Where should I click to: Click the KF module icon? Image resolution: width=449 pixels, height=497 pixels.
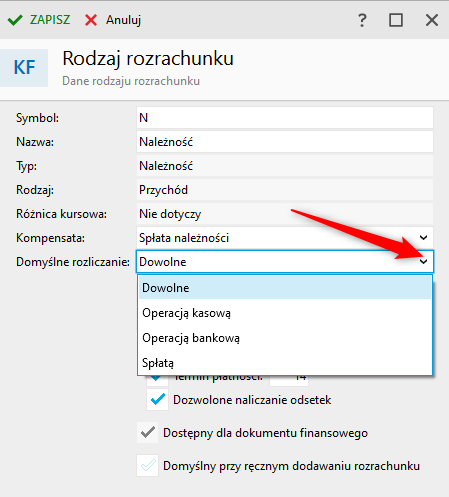click(24, 68)
